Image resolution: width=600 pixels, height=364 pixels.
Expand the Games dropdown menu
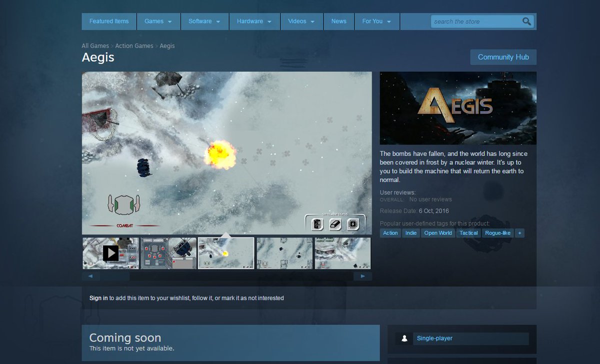[158, 21]
